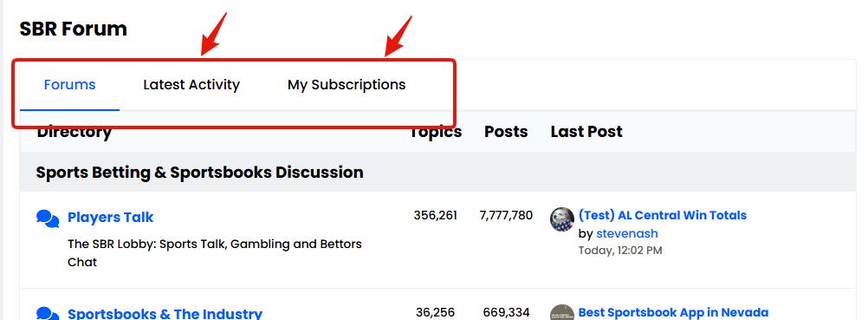Click the Last Post column header

point(586,132)
